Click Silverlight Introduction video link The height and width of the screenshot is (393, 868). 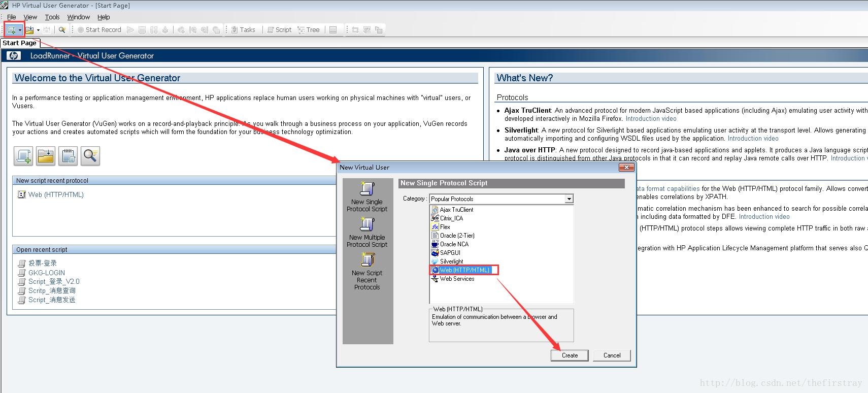[x=753, y=138]
